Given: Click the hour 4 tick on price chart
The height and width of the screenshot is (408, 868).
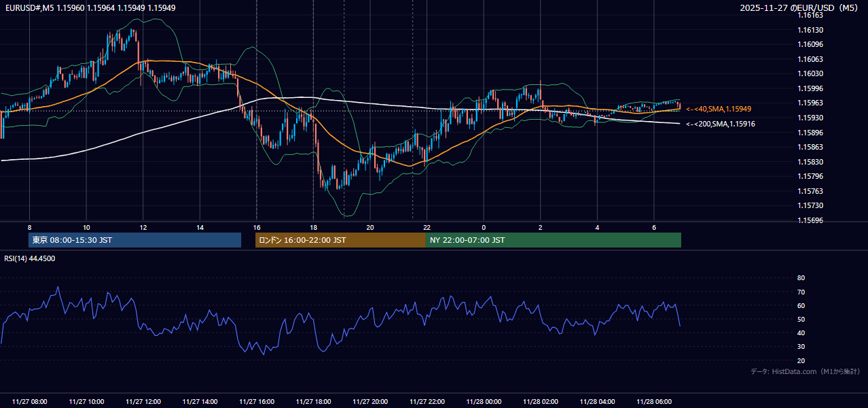Looking at the screenshot, I should tap(597, 227).
